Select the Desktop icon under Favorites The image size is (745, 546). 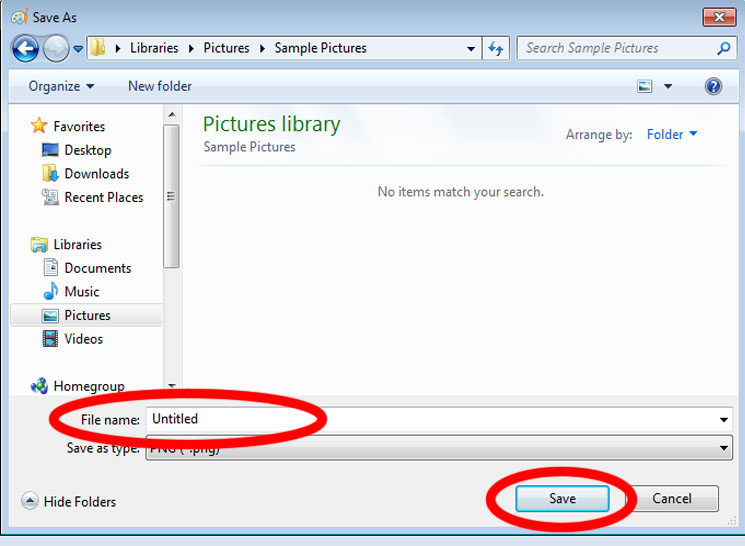point(51,150)
